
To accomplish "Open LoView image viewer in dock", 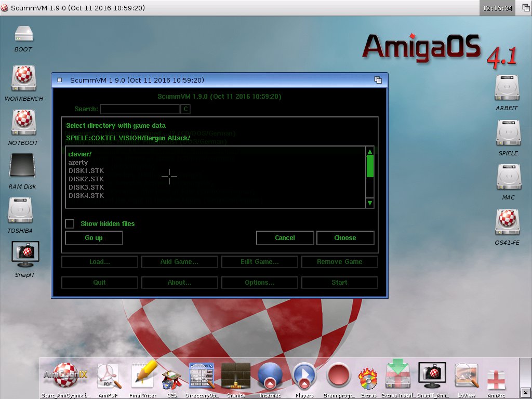I will [x=467, y=376].
